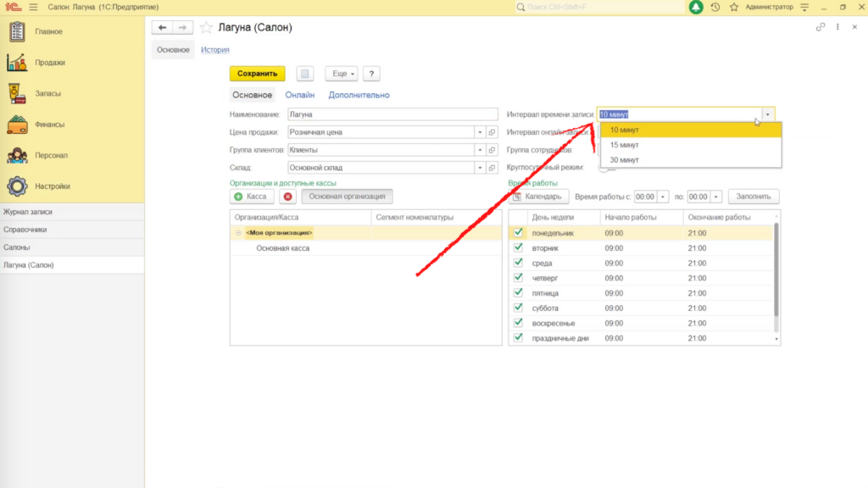868x488 pixels.
Task: Toggle the суббота workday checkbox
Action: [518, 308]
